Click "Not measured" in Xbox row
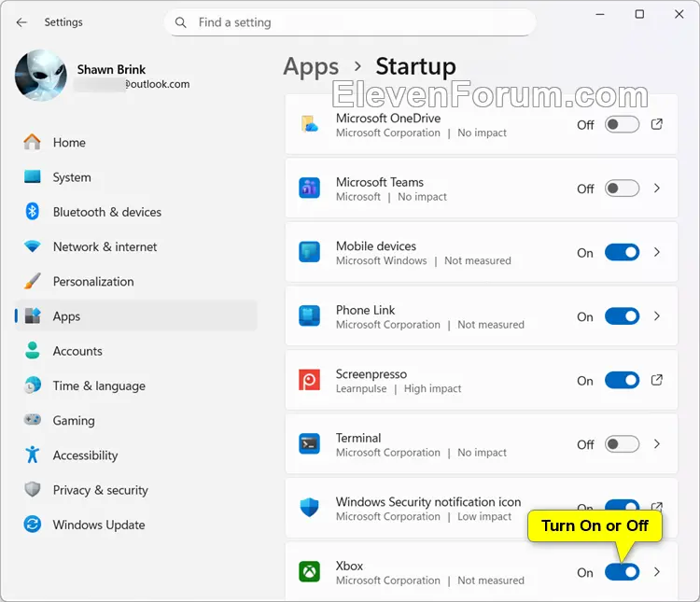This screenshot has height=602, width=700. 491,581
